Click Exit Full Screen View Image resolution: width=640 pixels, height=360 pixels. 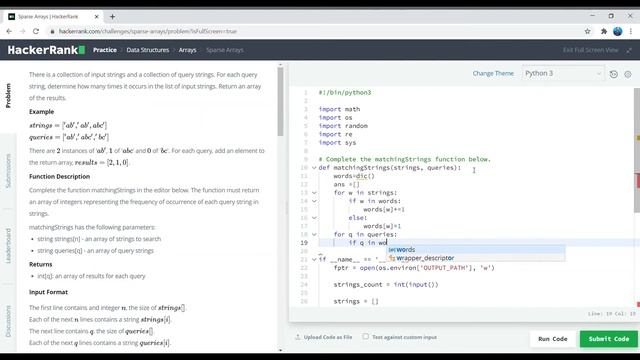(591, 50)
